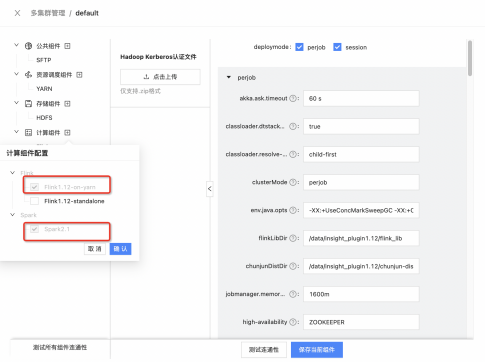Collapse the middle panel with arrow handle
Viewport: 485px width, 362px height.
point(210,189)
